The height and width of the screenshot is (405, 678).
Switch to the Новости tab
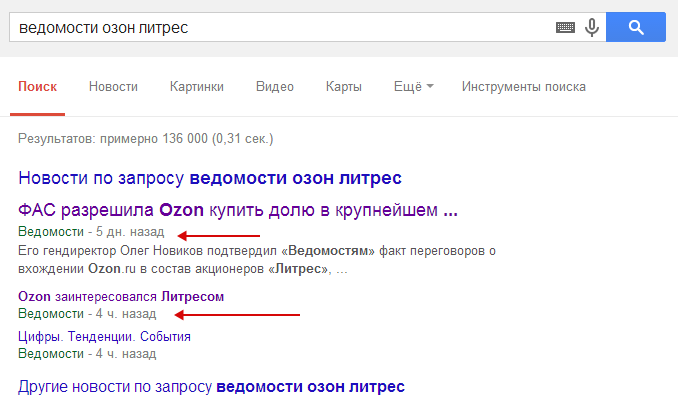pos(113,87)
